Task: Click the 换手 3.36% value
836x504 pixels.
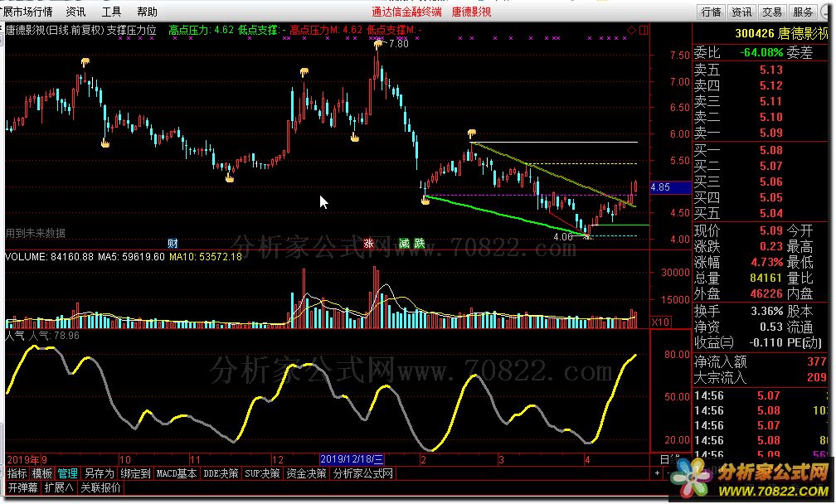Action: click(x=766, y=311)
